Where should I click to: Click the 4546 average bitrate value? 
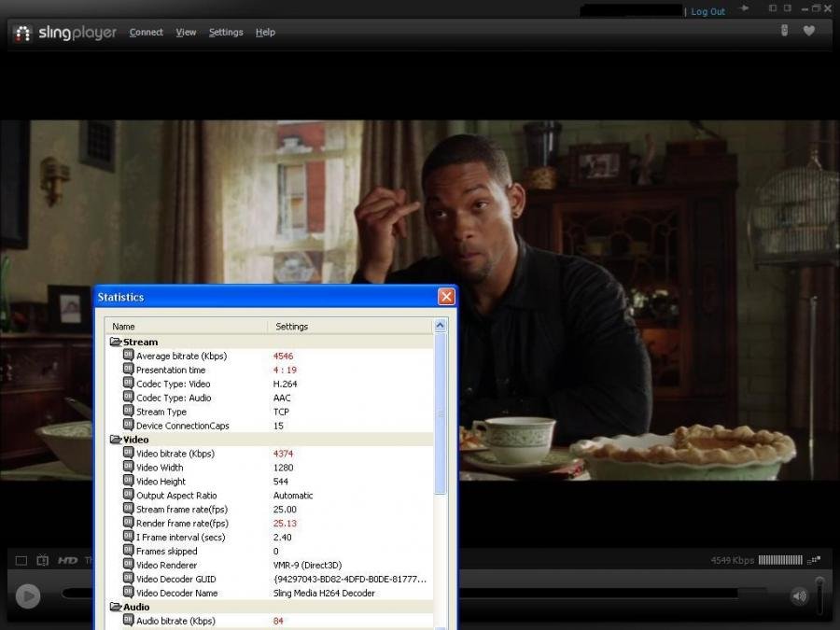click(283, 357)
